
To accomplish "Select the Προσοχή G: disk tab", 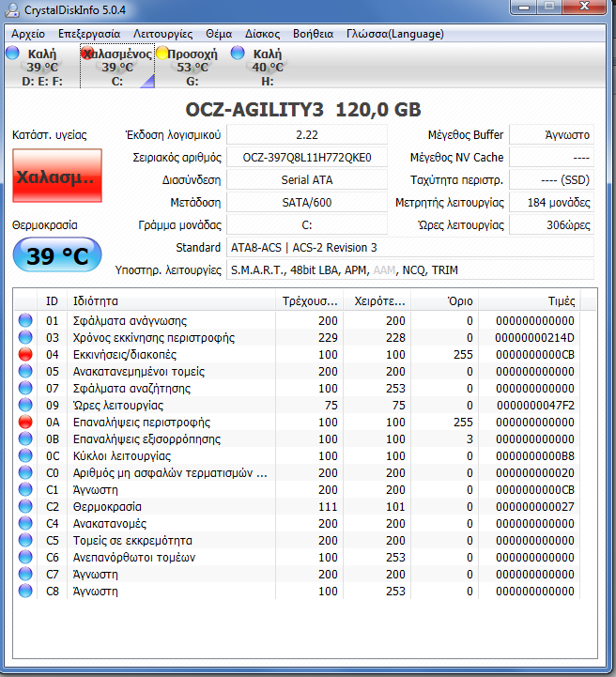I will coord(192,66).
